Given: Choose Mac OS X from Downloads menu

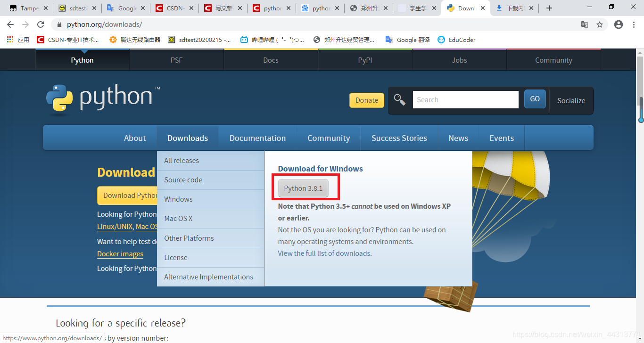Looking at the screenshot, I should tap(211, 219).
